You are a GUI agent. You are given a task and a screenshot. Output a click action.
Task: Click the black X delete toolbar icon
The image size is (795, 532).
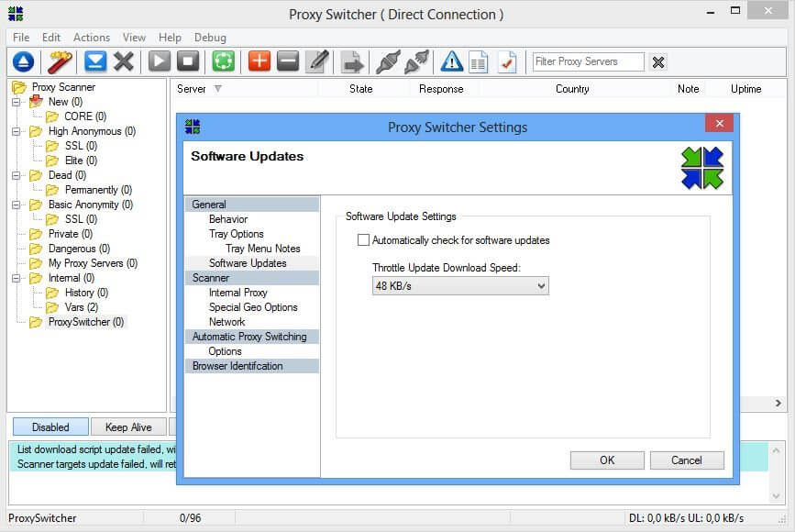point(124,61)
